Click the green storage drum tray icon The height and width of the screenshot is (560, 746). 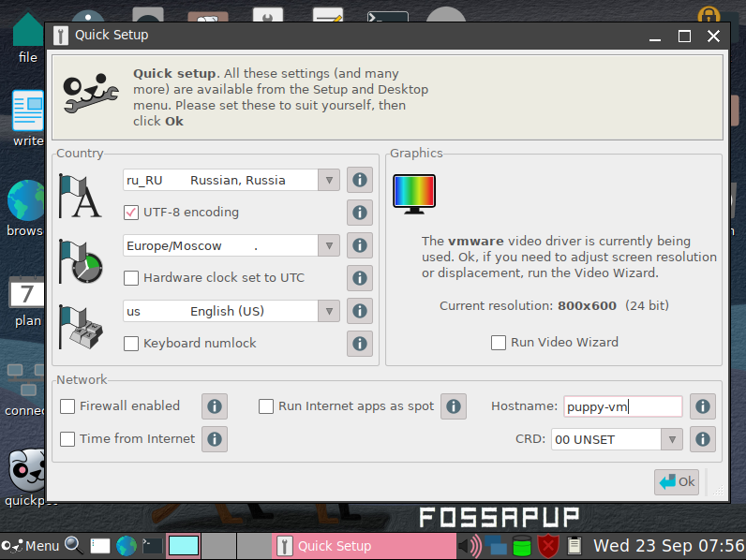pos(522,546)
